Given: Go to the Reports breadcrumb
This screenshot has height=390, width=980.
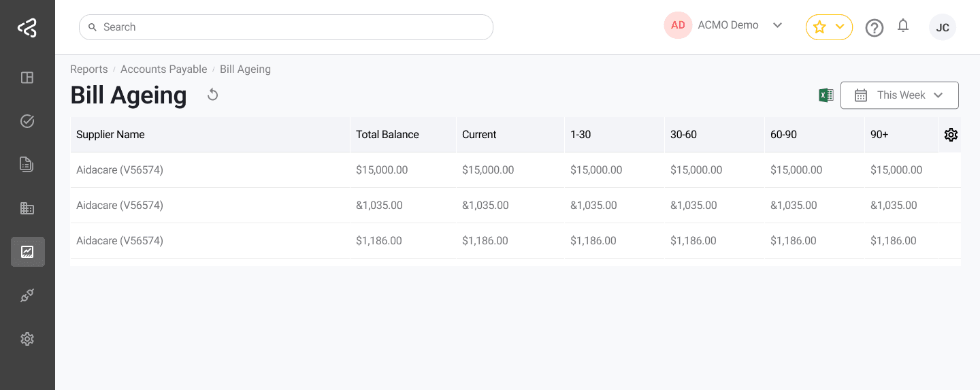Looking at the screenshot, I should coord(89,69).
